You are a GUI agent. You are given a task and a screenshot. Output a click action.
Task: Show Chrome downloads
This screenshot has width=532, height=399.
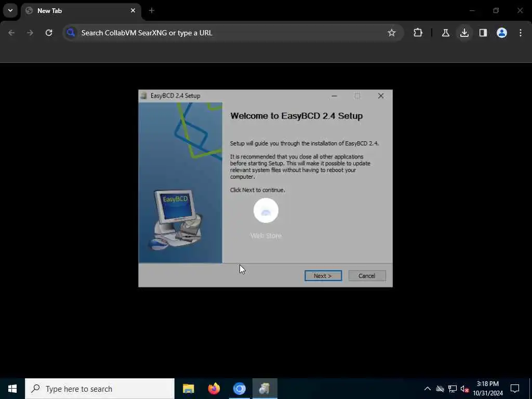tap(464, 33)
